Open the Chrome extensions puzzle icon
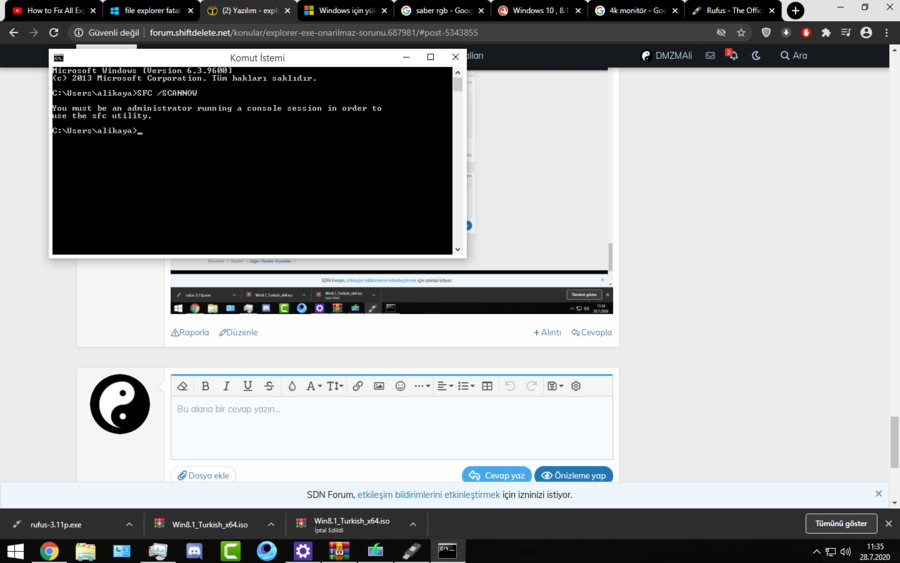900x563 pixels. 826,33
